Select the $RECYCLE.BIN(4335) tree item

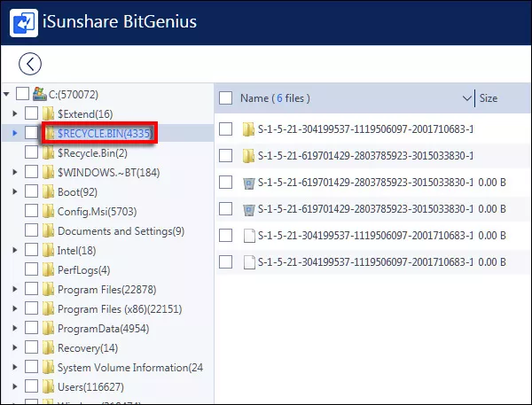[x=105, y=133]
